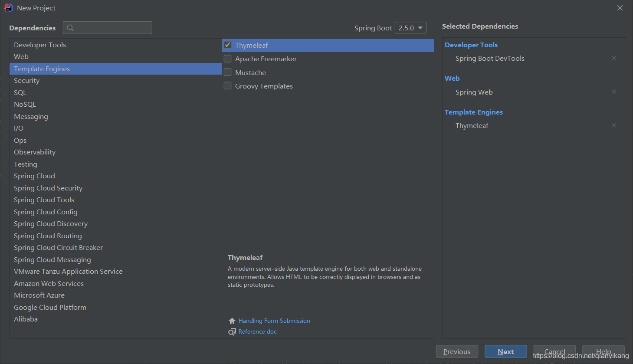Image resolution: width=633 pixels, height=364 pixels.
Task: Uncheck the Thymeleaf checkbox
Action: tap(227, 45)
